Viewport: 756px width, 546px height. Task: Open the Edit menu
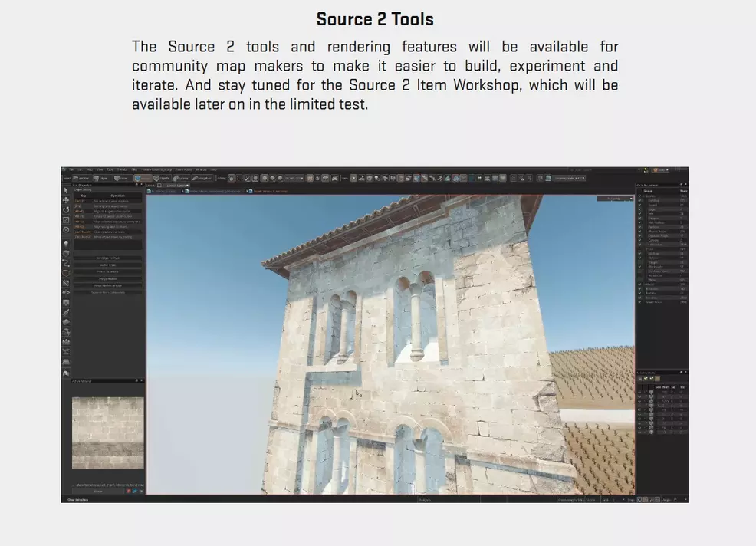click(x=81, y=169)
